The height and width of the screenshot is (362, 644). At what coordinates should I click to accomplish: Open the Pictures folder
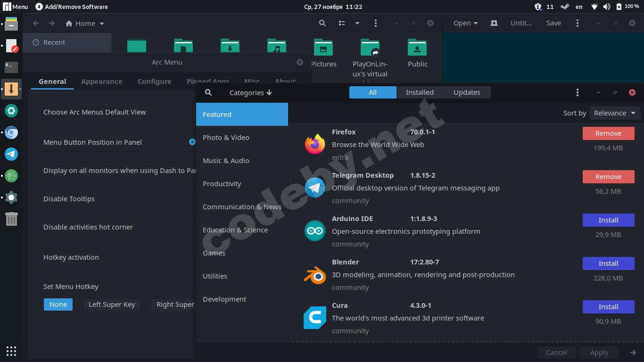(323, 53)
